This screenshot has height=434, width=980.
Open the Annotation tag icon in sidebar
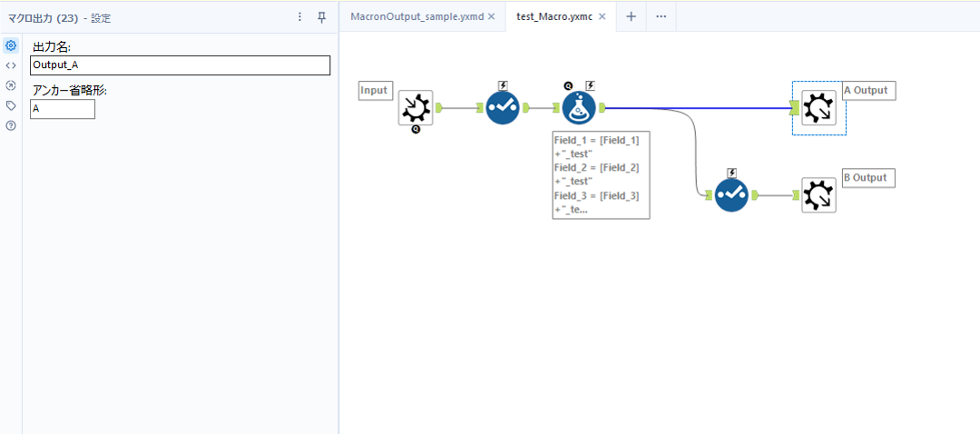pos(11,105)
